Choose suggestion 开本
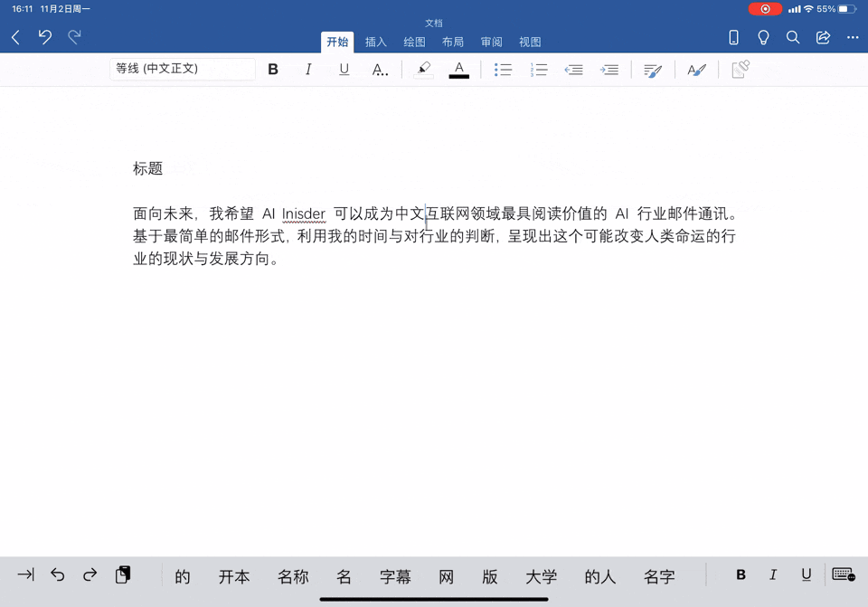Viewport: 868px width, 607px height. tap(234, 577)
